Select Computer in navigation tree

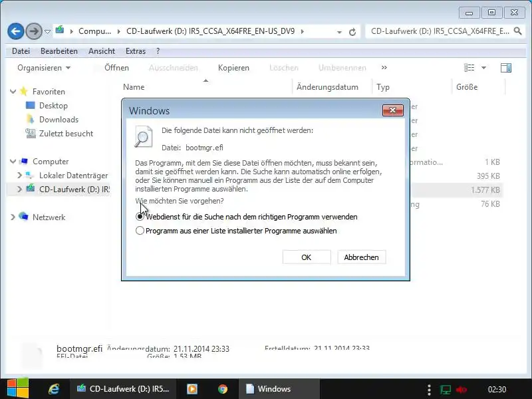51,162
